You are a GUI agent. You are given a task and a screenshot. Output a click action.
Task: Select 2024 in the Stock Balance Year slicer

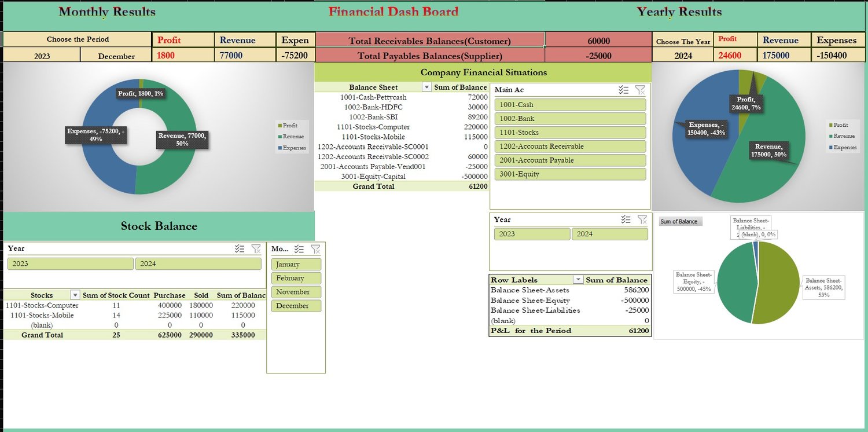point(198,263)
